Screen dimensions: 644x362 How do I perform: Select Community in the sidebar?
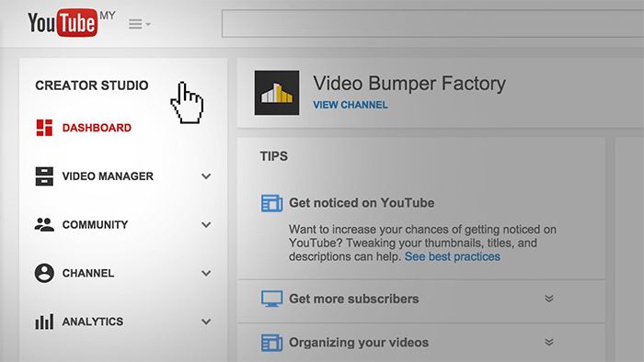(x=96, y=225)
